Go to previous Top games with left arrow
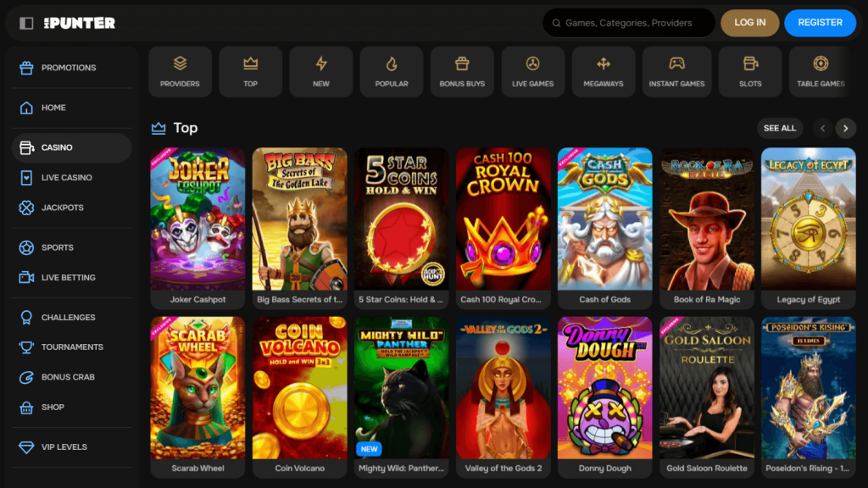Viewport: 868px width, 488px height. click(x=822, y=129)
